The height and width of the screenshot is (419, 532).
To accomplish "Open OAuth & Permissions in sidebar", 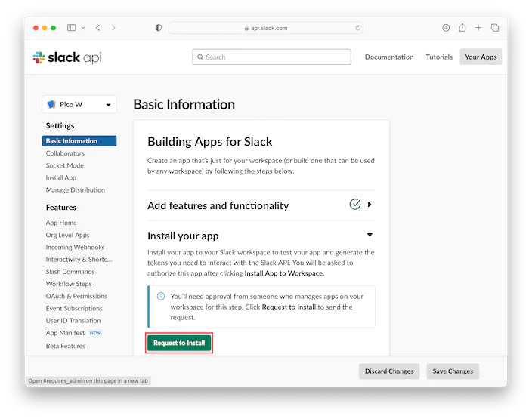I will coord(76,296).
